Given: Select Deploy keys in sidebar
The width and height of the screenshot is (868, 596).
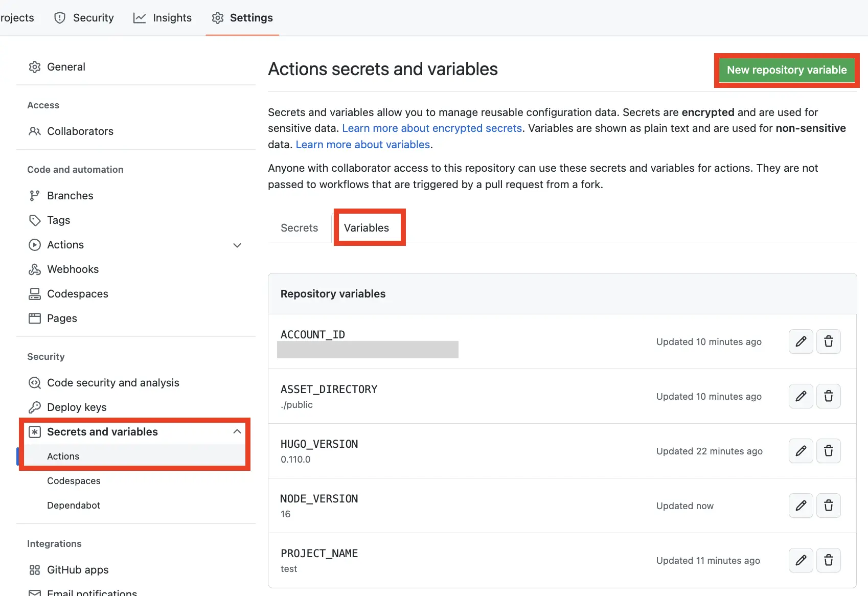Looking at the screenshot, I should pyautogui.click(x=76, y=407).
